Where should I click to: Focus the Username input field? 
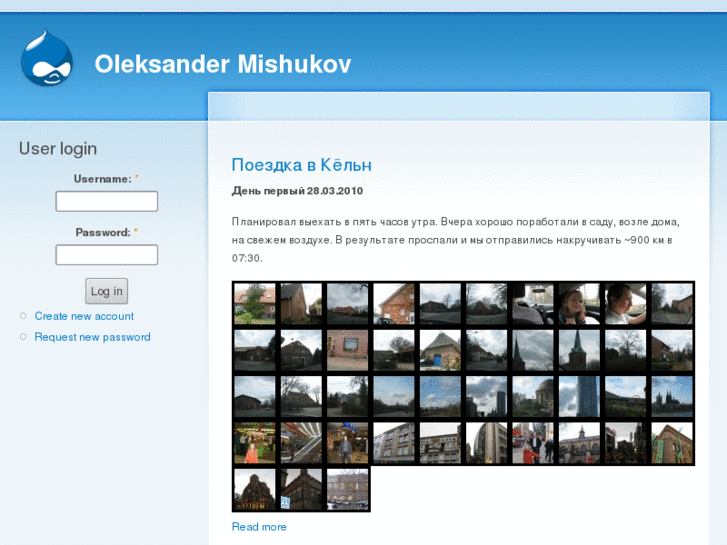pyautogui.click(x=107, y=201)
